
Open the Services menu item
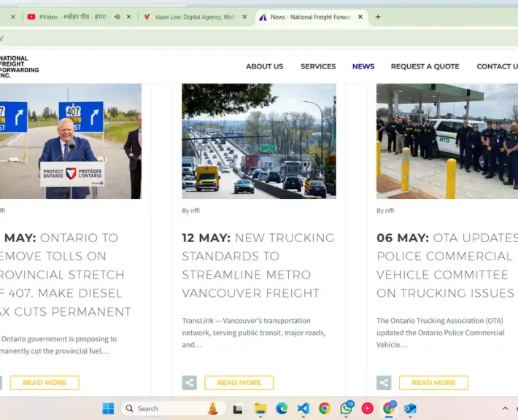[x=318, y=66]
